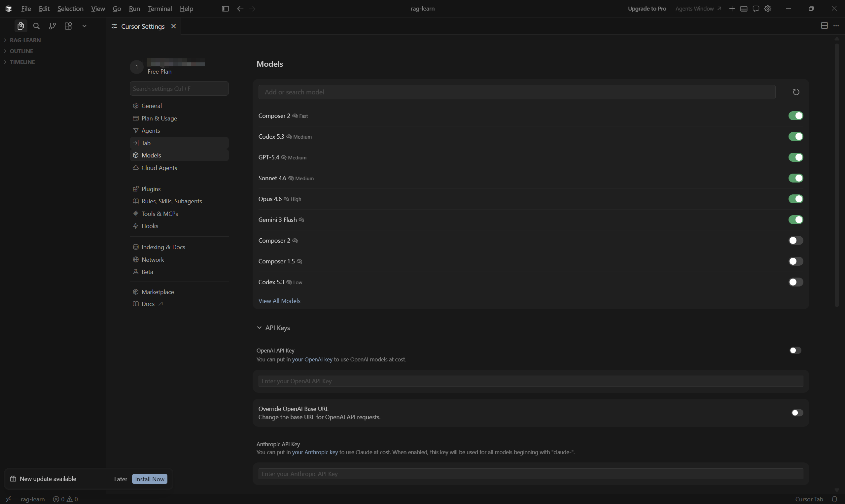Split the editor layout icon

coord(824,26)
